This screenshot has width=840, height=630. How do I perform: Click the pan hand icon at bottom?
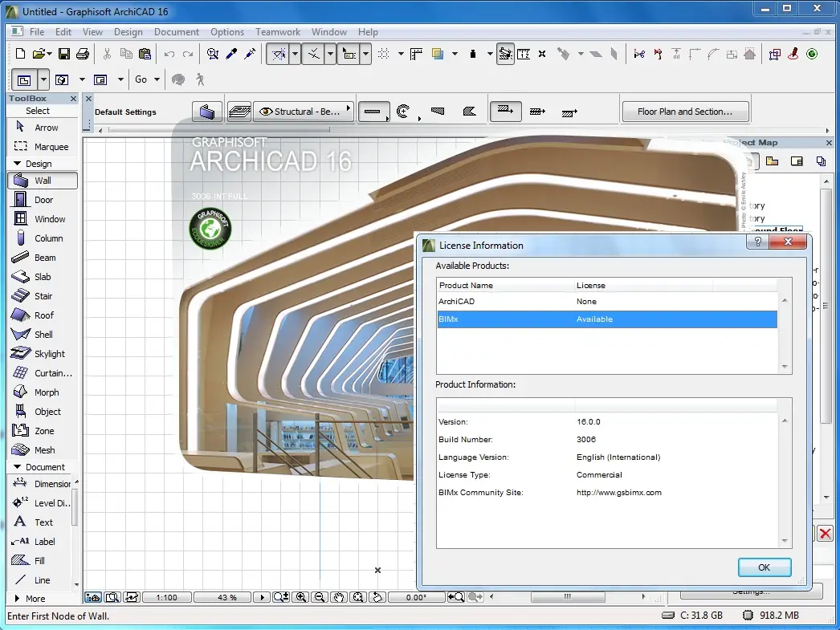[338, 597]
